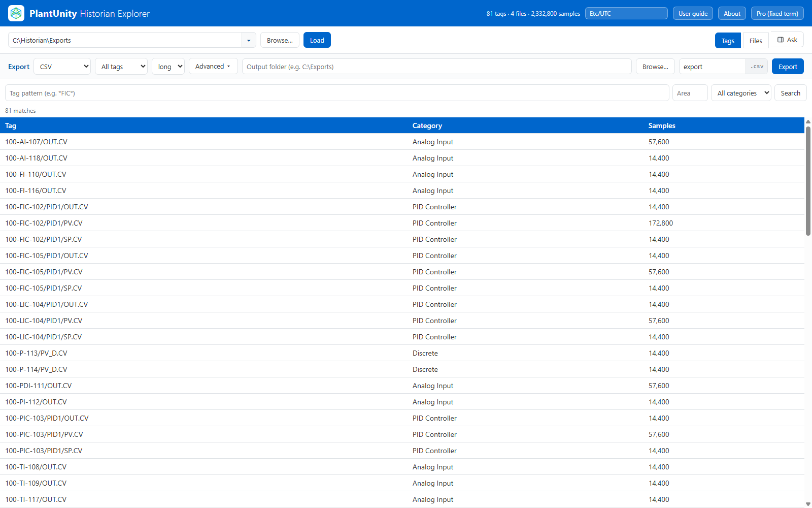Click the PlantUnity logo icon

click(x=16, y=13)
